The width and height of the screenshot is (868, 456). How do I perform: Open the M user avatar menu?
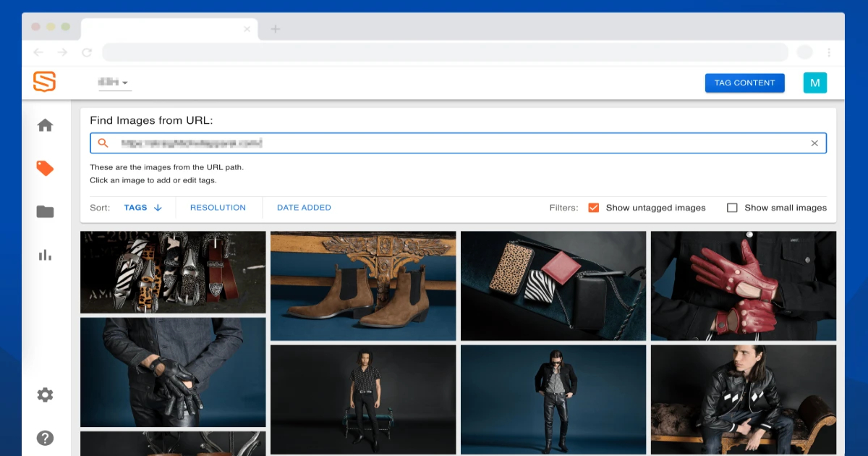click(815, 83)
